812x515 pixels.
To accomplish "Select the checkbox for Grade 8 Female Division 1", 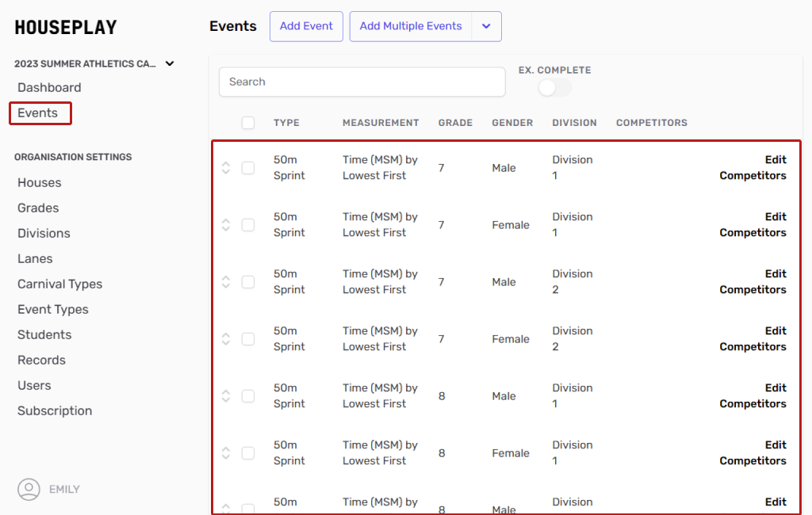I will tap(248, 453).
